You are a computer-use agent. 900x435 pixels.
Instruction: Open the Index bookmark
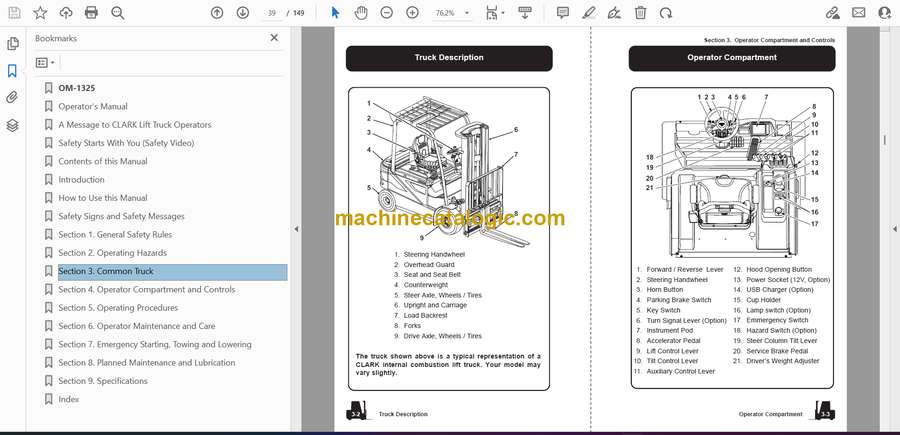(x=69, y=399)
